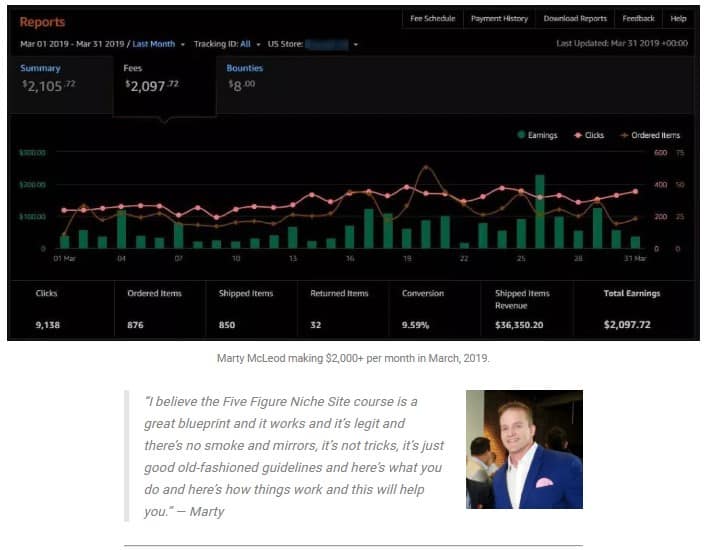Click Marty's profile photo
The width and height of the screenshot is (707, 550).
524,449
